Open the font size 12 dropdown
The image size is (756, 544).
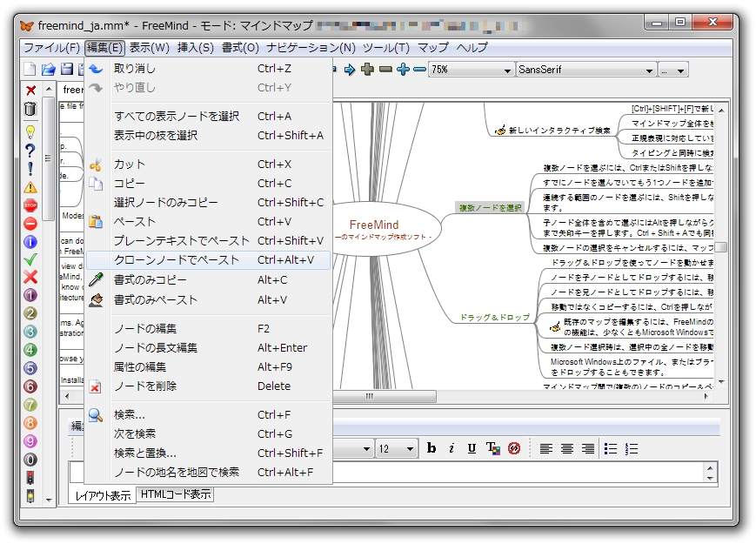(x=396, y=447)
